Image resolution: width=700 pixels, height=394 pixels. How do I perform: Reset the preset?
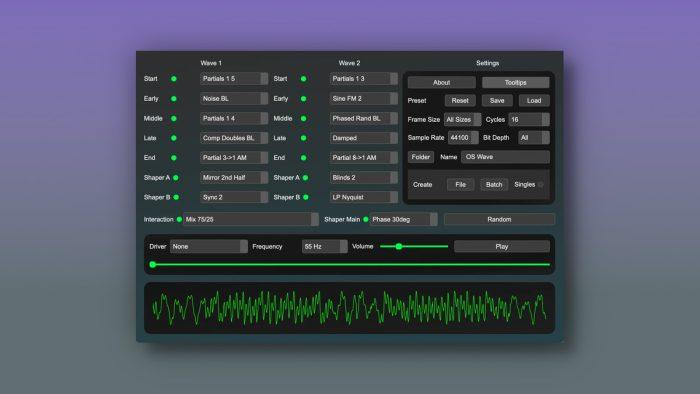460,101
